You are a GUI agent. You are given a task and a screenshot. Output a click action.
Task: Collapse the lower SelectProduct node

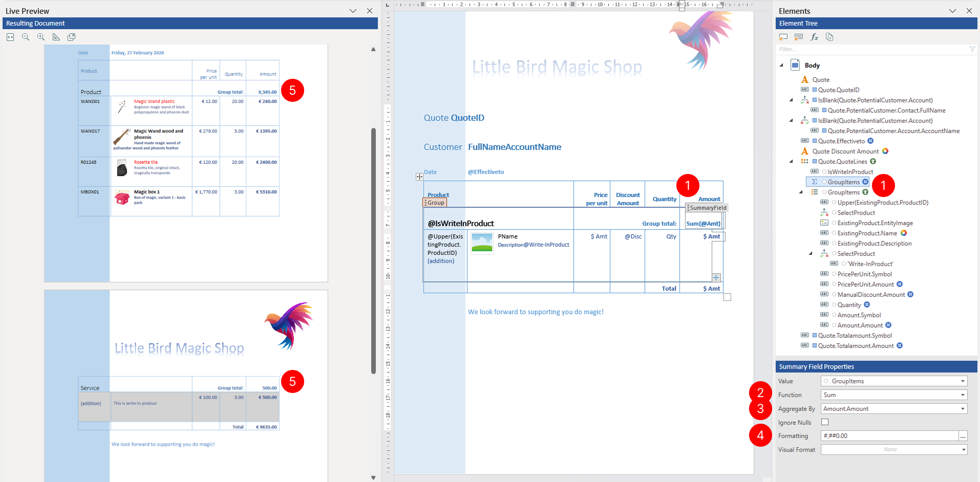pos(811,253)
